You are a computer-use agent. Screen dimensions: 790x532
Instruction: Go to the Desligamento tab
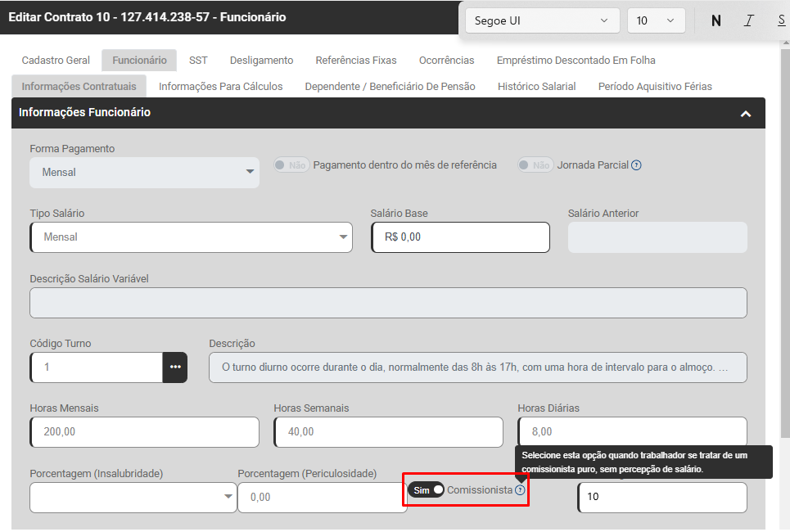tap(261, 61)
